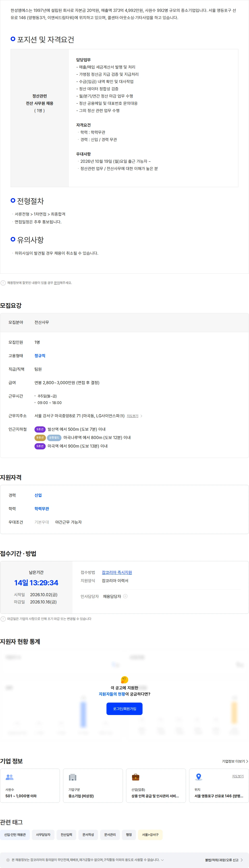
Task: Click the building icon in 기업구분 card
Action: pos(73,777)
